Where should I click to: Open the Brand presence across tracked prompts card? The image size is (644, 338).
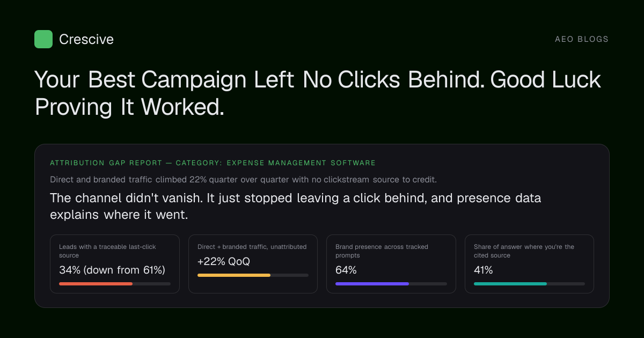tap(391, 264)
